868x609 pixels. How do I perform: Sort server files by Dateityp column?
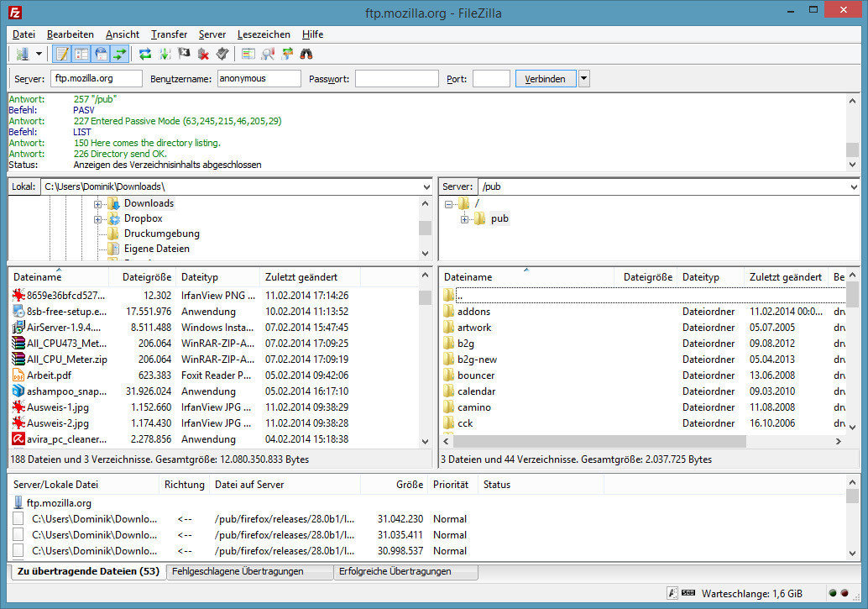click(x=711, y=277)
